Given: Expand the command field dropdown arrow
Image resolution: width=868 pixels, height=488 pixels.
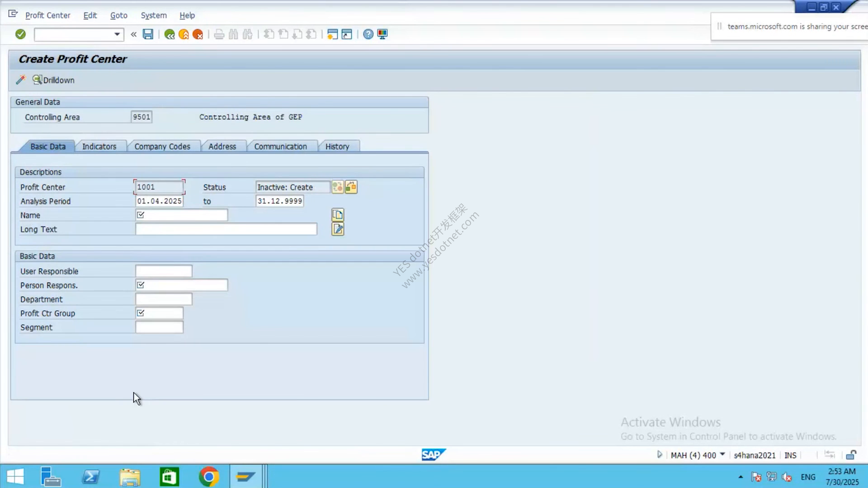Looking at the screenshot, I should click(117, 34).
